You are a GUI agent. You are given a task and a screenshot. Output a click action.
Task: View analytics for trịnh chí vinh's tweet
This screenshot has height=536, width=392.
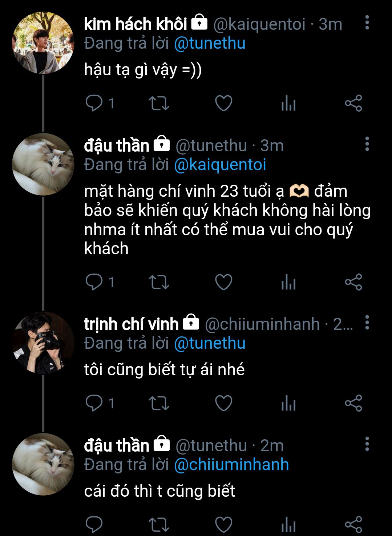pyautogui.click(x=288, y=403)
